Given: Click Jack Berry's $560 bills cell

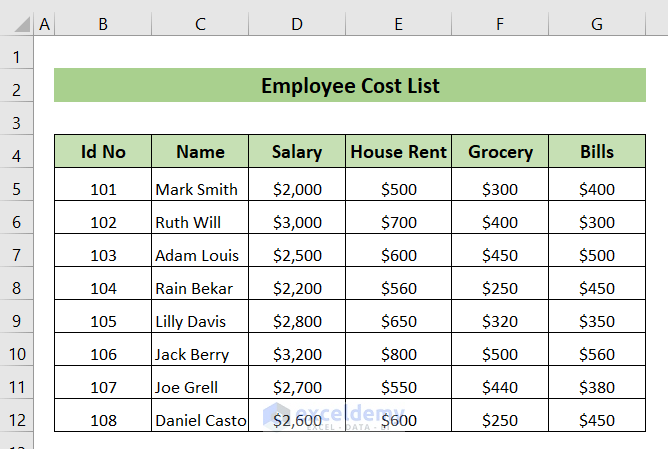Looking at the screenshot, I should pyautogui.click(x=597, y=354).
